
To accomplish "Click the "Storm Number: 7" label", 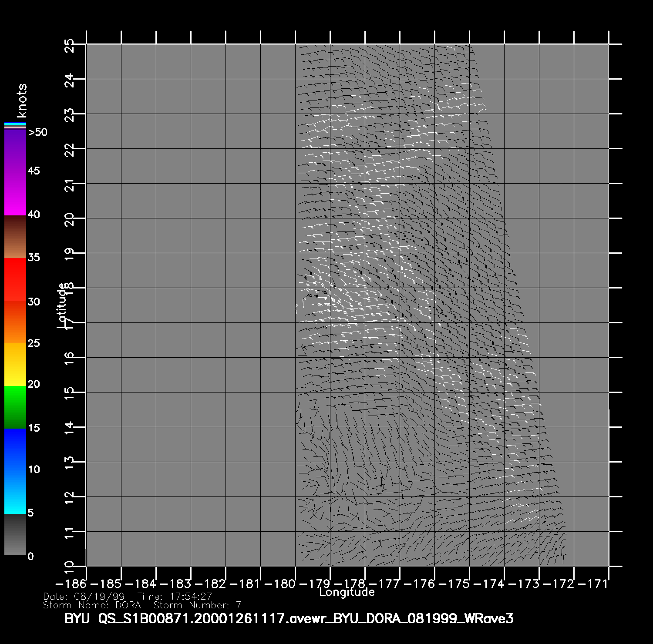I will pos(197,605).
